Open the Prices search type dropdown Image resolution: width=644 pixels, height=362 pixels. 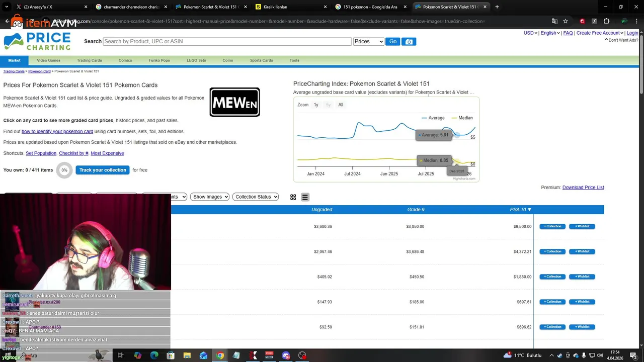tap(368, 42)
